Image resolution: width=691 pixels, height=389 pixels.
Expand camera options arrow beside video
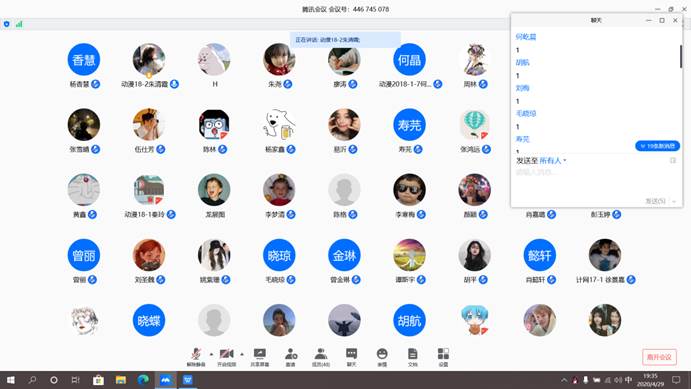(x=242, y=354)
